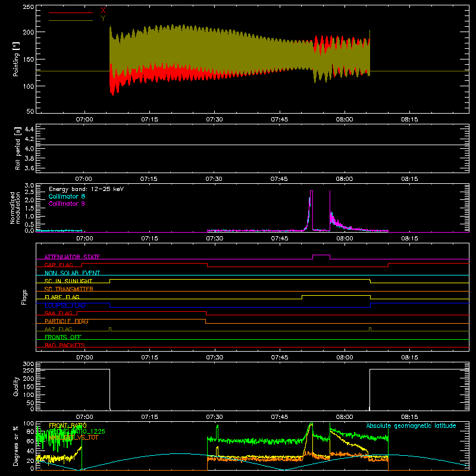
Task: Click the Quality axis title
Action: click(16, 386)
